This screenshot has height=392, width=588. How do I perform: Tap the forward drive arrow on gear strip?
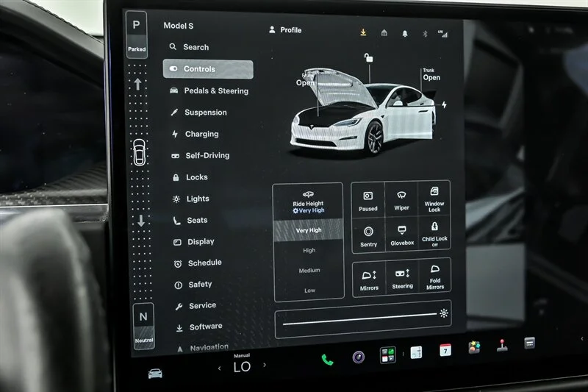pos(137,84)
